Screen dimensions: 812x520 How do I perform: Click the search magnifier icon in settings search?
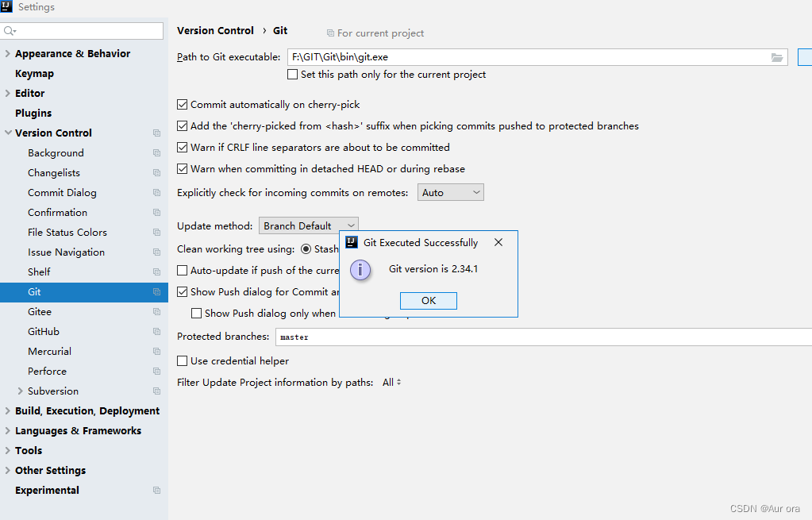click(x=10, y=31)
